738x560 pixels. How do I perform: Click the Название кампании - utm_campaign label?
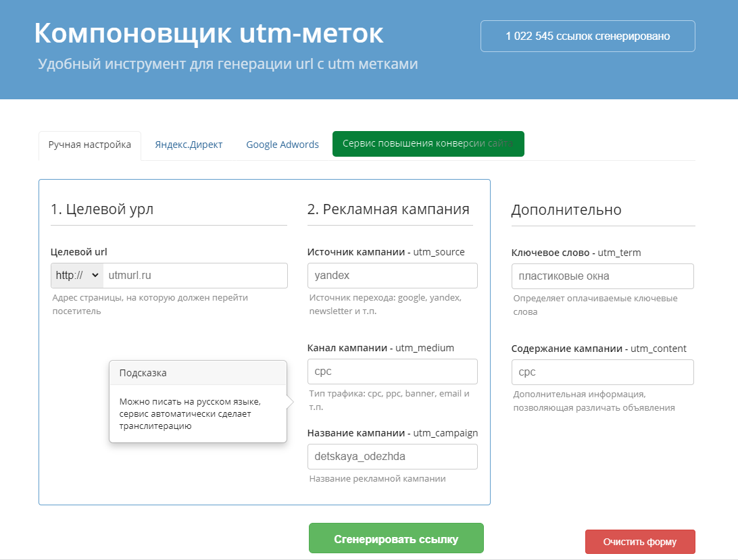393,434
